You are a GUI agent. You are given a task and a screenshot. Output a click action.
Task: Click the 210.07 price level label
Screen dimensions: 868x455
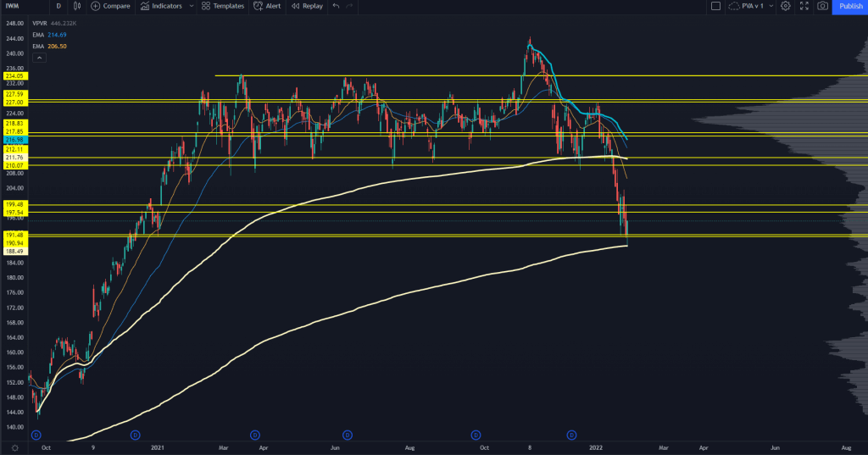click(x=15, y=165)
